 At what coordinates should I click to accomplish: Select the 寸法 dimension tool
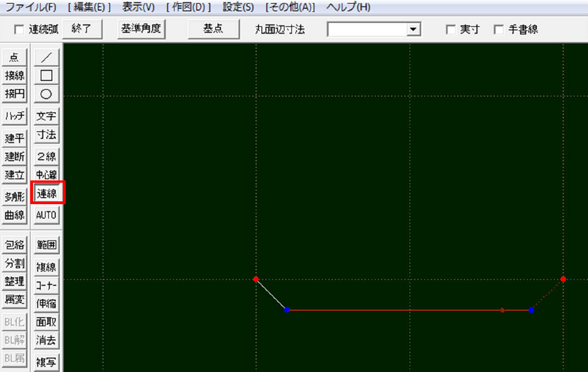[x=47, y=135]
